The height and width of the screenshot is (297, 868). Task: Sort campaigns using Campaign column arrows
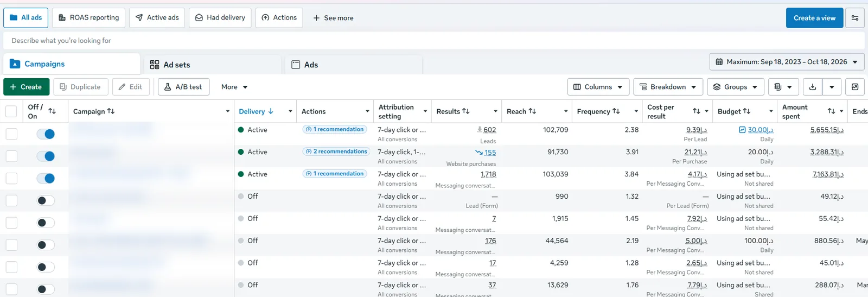[111, 111]
